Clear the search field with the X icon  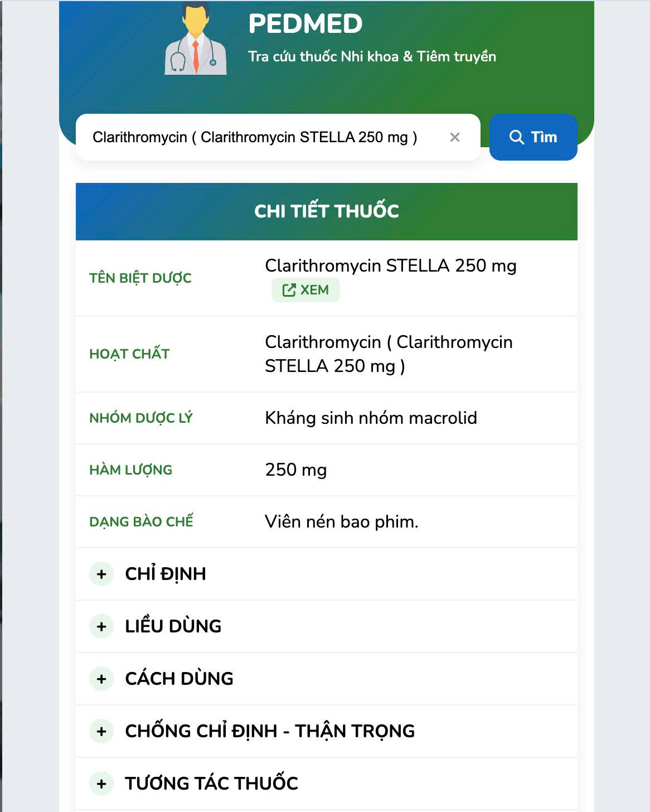[x=455, y=137]
